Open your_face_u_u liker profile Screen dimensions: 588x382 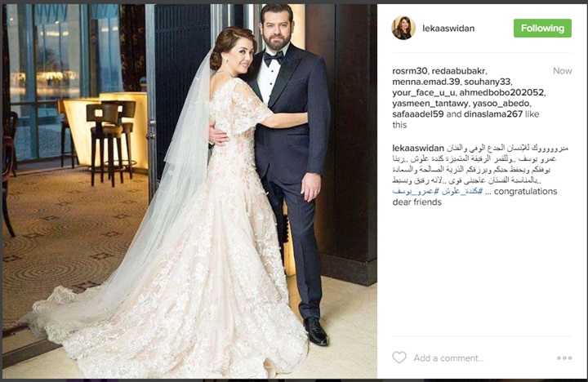coord(423,92)
